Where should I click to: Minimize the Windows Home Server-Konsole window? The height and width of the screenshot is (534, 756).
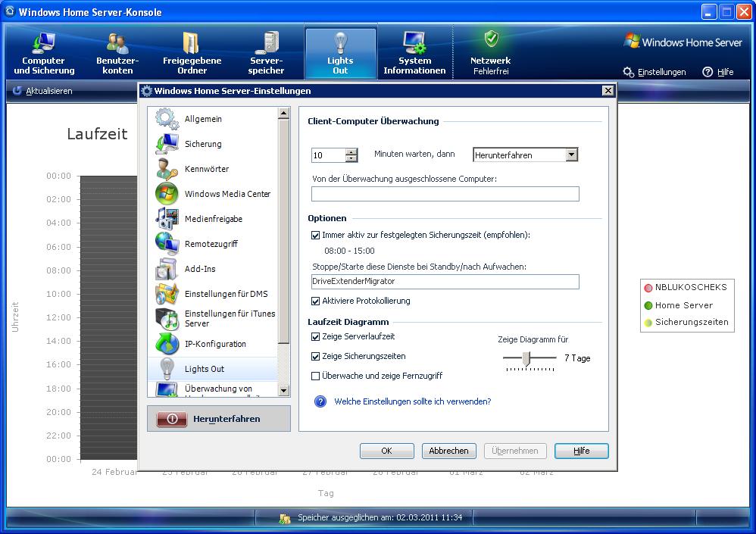coord(709,12)
